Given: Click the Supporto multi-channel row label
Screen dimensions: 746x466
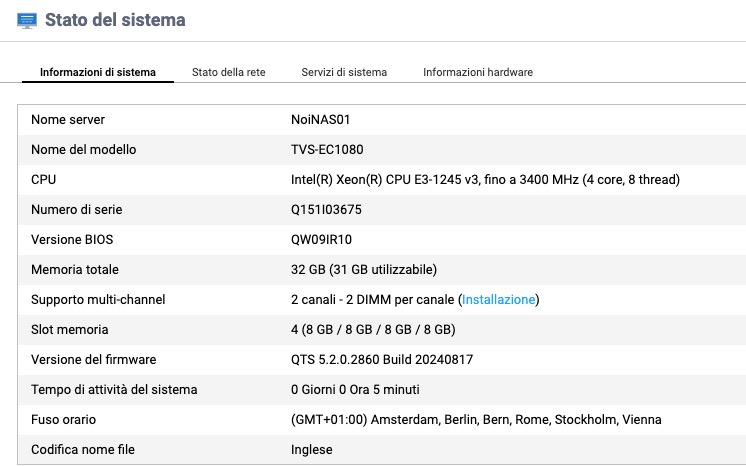Looking at the screenshot, I should tap(98, 300).
